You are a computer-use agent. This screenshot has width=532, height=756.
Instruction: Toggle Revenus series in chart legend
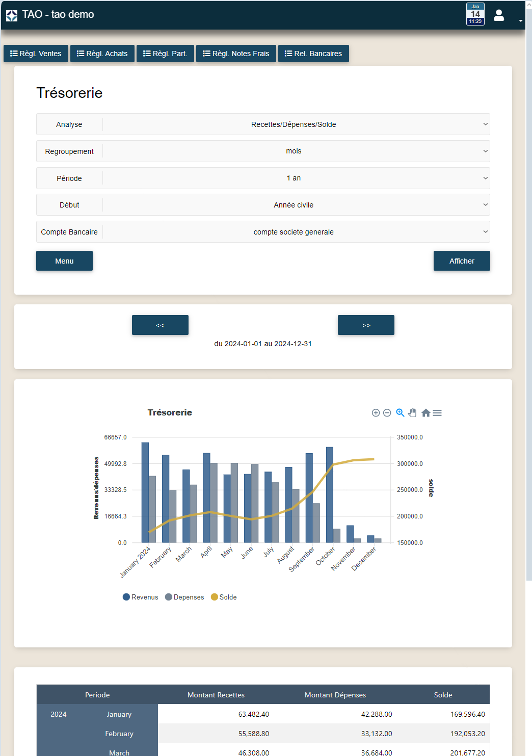[x=141, y=597]
